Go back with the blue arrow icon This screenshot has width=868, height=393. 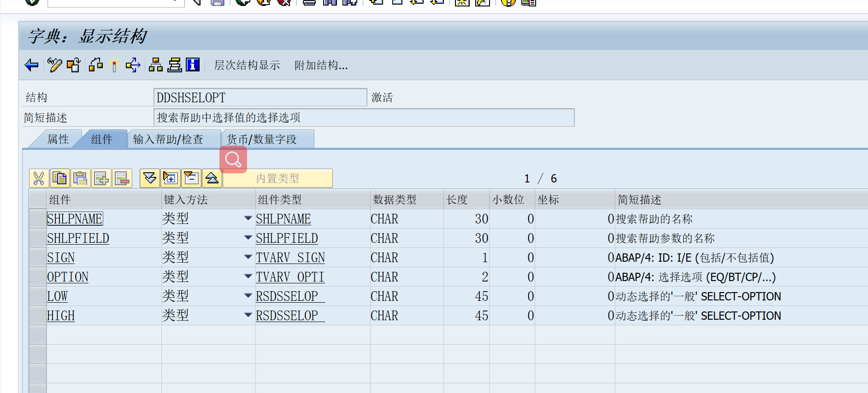click(x=31, y=65)
